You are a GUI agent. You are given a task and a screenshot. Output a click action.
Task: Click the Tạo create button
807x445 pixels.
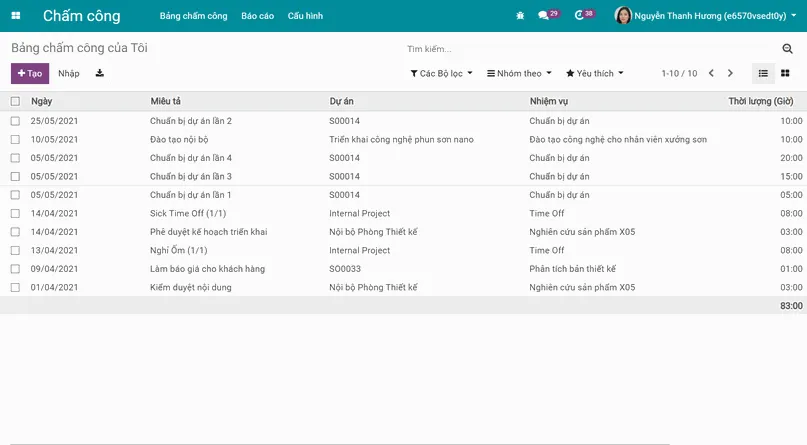coord(30,73)
